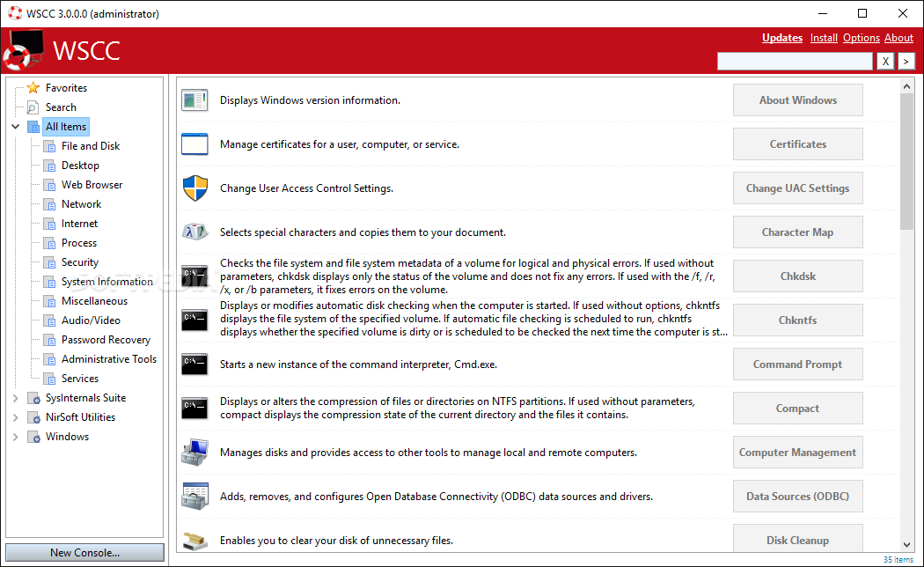924x567 pixels.
Task: Click the WSCC lifebuoy logo
Action: pos(24,50)
